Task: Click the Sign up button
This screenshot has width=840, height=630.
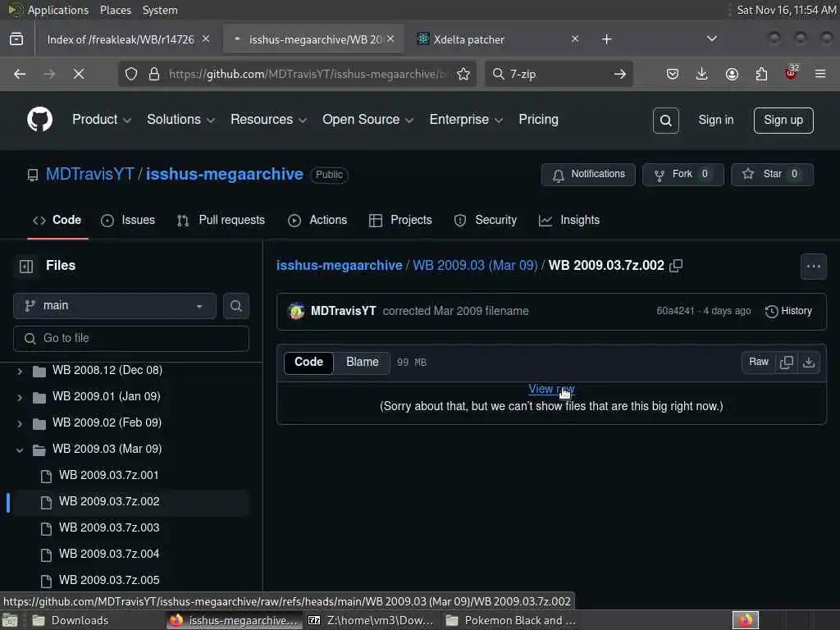Action: pyautogui.click(x=783, y=120)
